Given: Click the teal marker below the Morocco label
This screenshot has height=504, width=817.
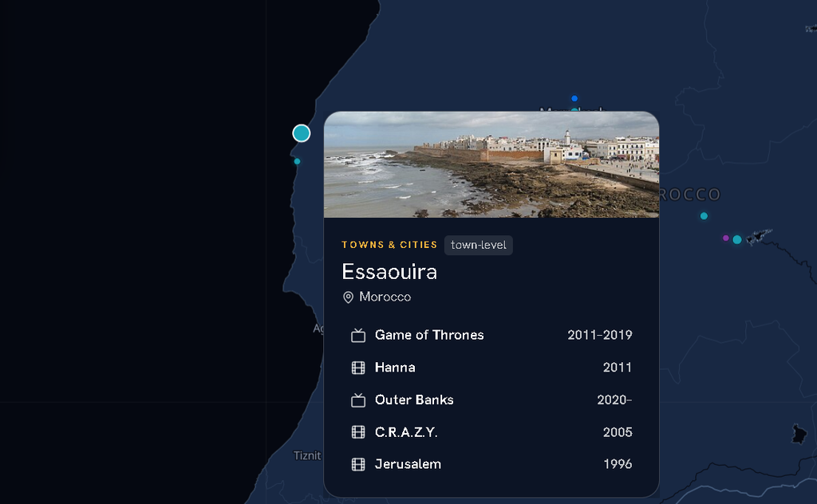Looking at the screenshot, I should tap(704, 216).
